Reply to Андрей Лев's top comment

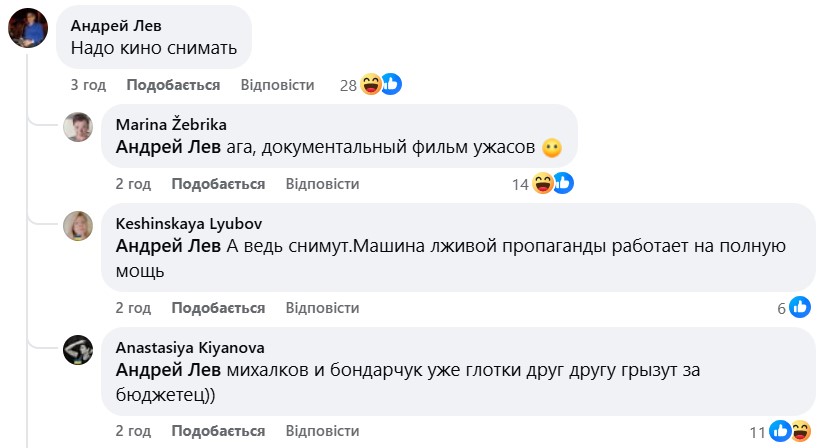pos(277,86)
